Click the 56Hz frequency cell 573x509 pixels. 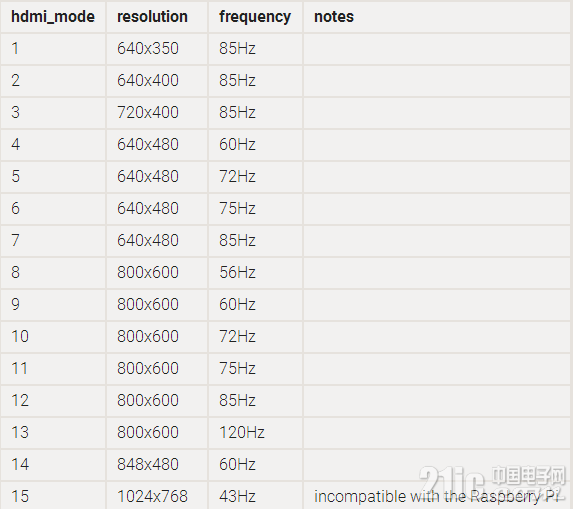[255, 273]
